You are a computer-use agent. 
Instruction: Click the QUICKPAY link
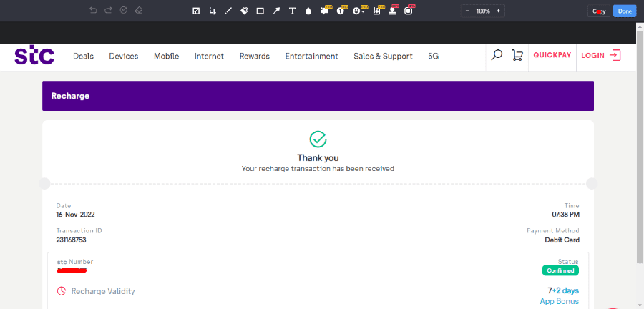click(x=552, y=56)
